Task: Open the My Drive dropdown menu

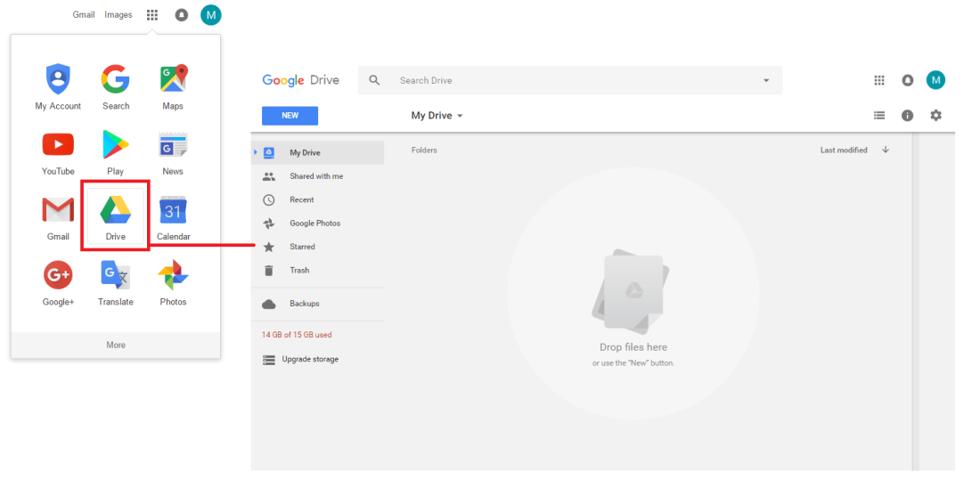Action: point(437,116)
